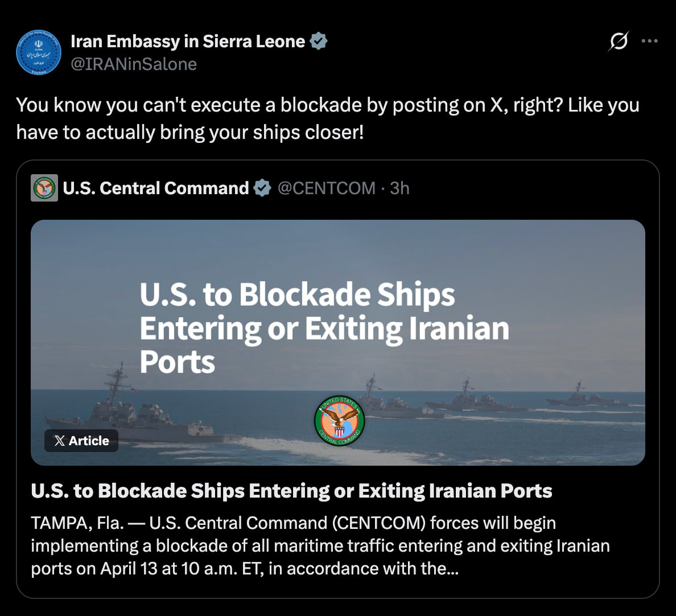Click the large white headline inside the image
This screenshot has width=676, height=616.
coord(324,328)
